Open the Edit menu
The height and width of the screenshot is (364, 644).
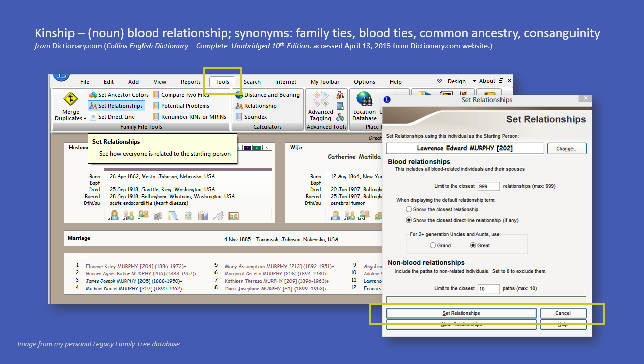[109, 82]
